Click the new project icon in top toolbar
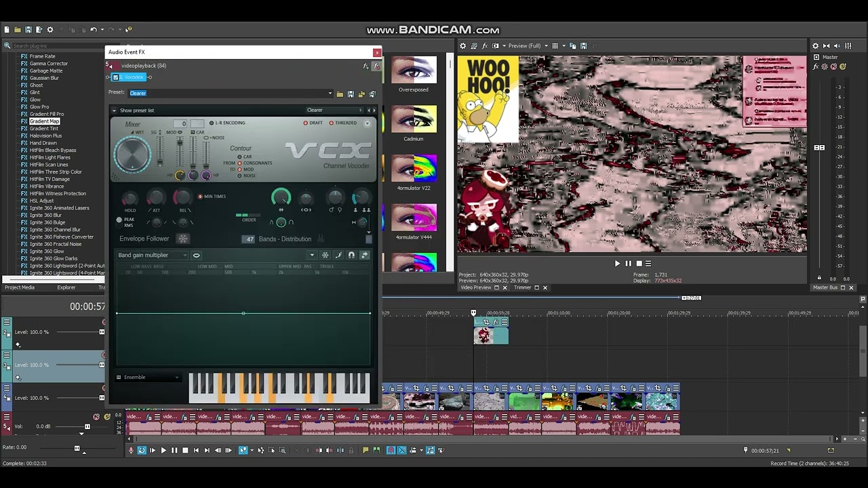Screen dimensions: 868x488 [7, 30]
